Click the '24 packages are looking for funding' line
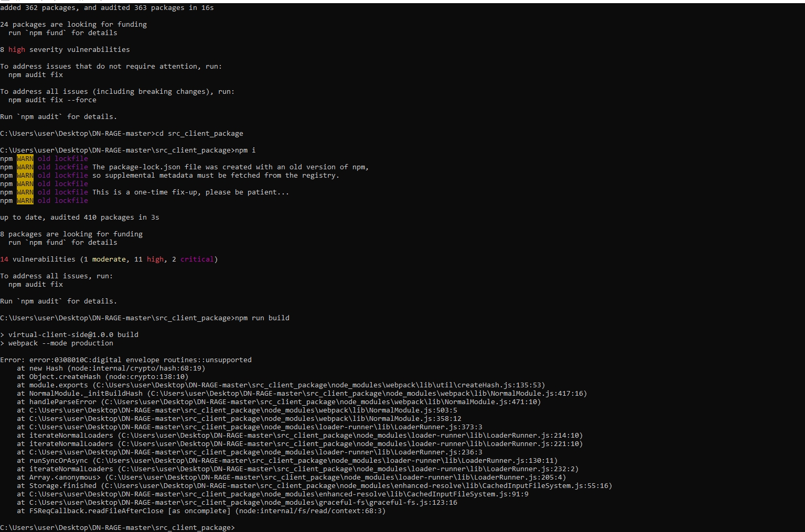805x532 pixels. click(x=73, y=24)
